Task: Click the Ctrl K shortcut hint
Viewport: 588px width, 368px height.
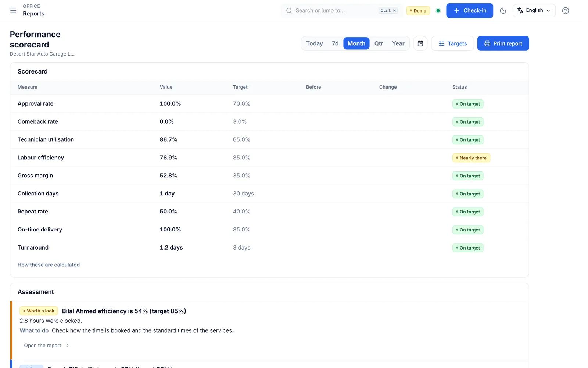Action: pos(388,11)
